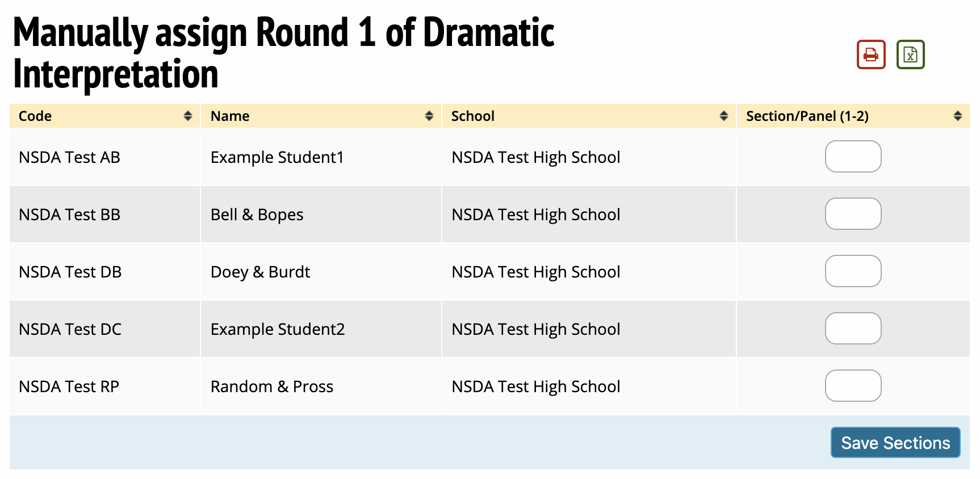Click the School column sort arrows
Viewport: 980px width, 479px height.
[723, 116]
